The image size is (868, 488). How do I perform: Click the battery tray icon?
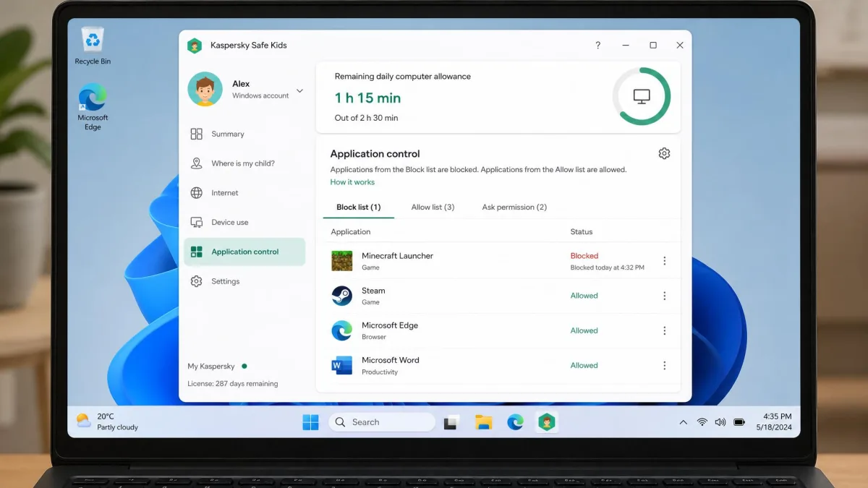coord(739,422)
